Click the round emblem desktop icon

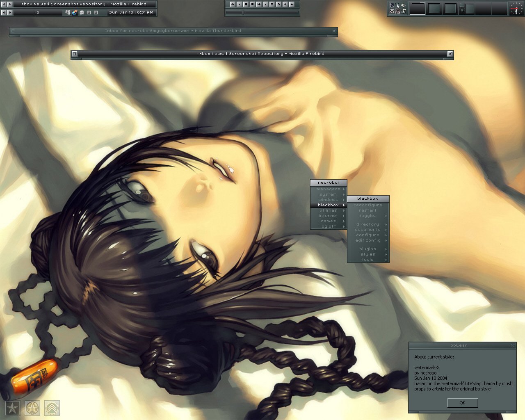point(32,408)
